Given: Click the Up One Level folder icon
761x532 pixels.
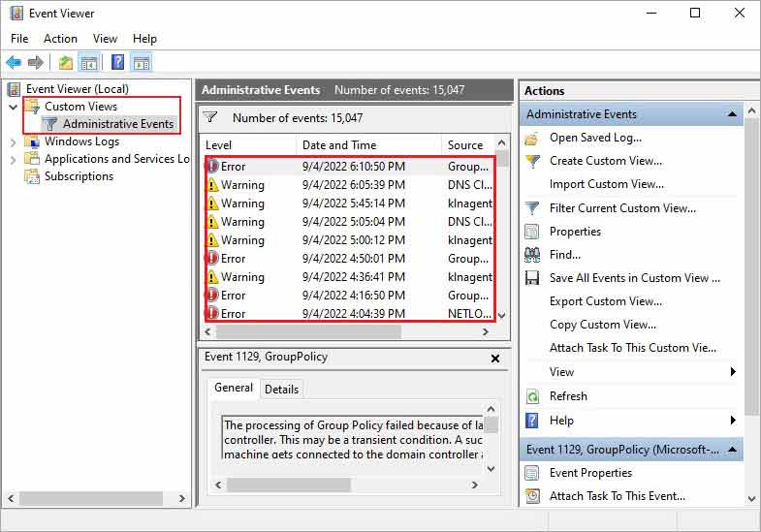Looking at the screenshot, I should click(66, 63).
